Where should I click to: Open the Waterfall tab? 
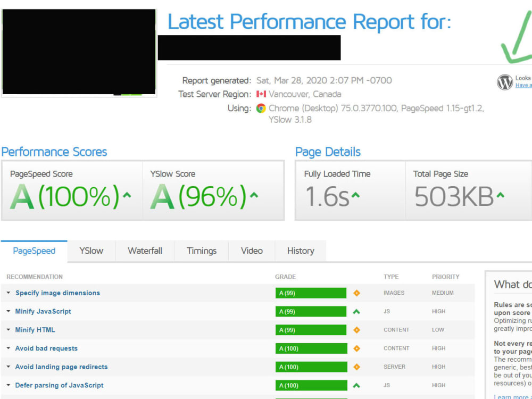coord(145,251)
